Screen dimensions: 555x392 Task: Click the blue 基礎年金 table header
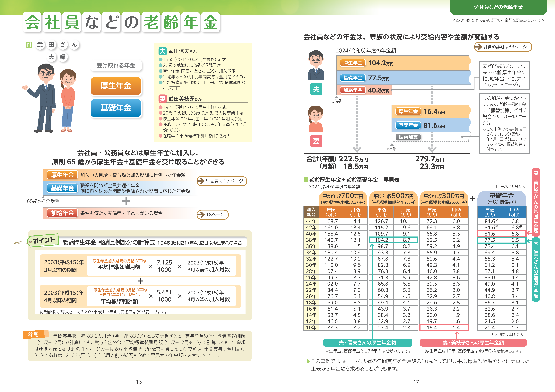point(502,199)
